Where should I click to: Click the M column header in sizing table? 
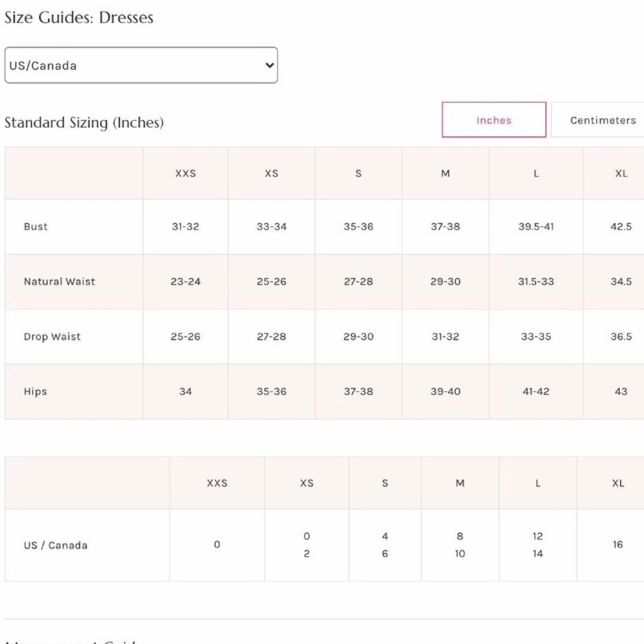click(445, 173)
